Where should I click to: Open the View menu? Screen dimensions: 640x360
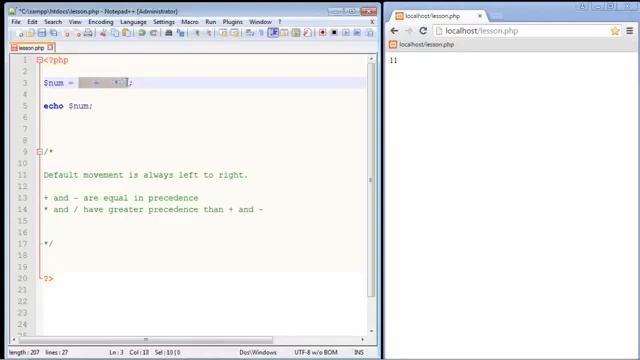(75, 22)
